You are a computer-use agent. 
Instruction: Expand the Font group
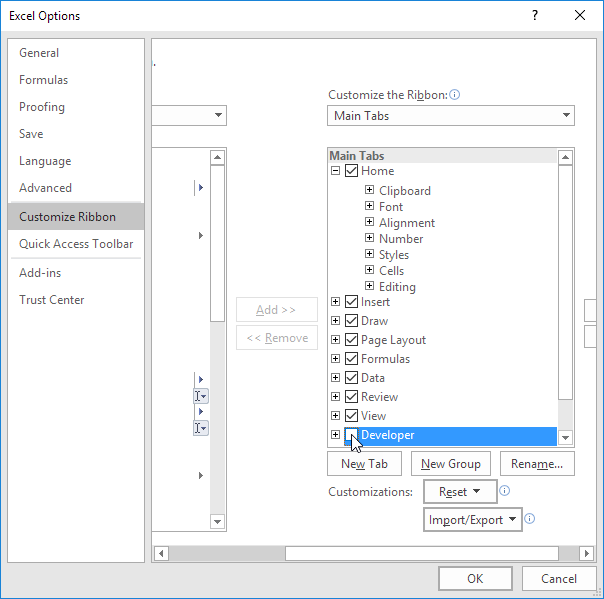(369, 206)
